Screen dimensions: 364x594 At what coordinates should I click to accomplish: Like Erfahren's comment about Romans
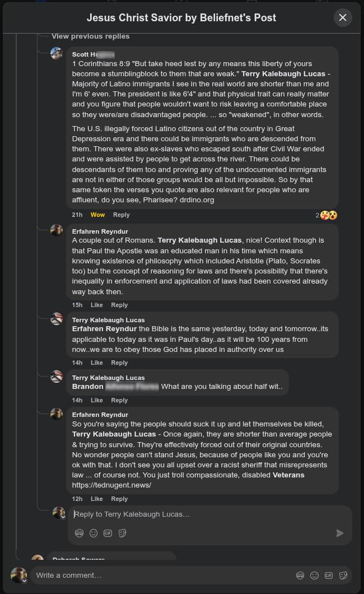pos(97,305)
